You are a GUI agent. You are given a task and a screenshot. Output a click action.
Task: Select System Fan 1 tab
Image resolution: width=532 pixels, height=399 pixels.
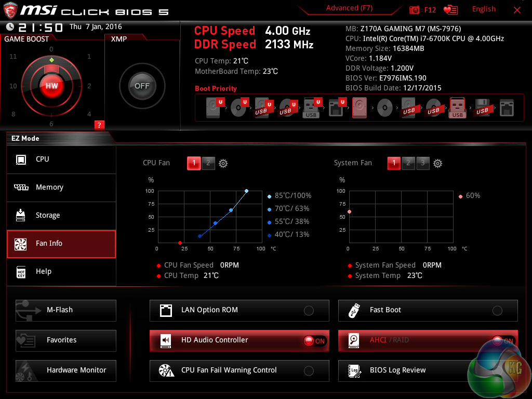pos(394,163)
